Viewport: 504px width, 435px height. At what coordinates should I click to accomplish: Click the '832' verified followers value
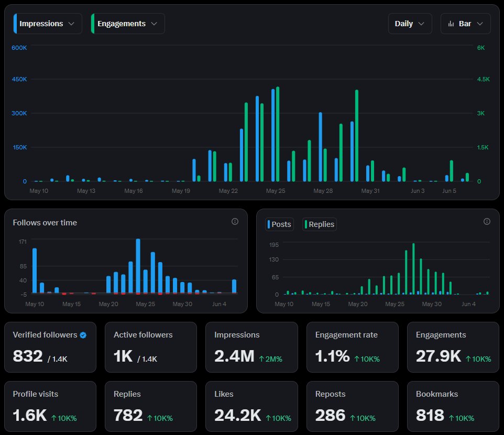pyautogui.click(x=28, y=356)
